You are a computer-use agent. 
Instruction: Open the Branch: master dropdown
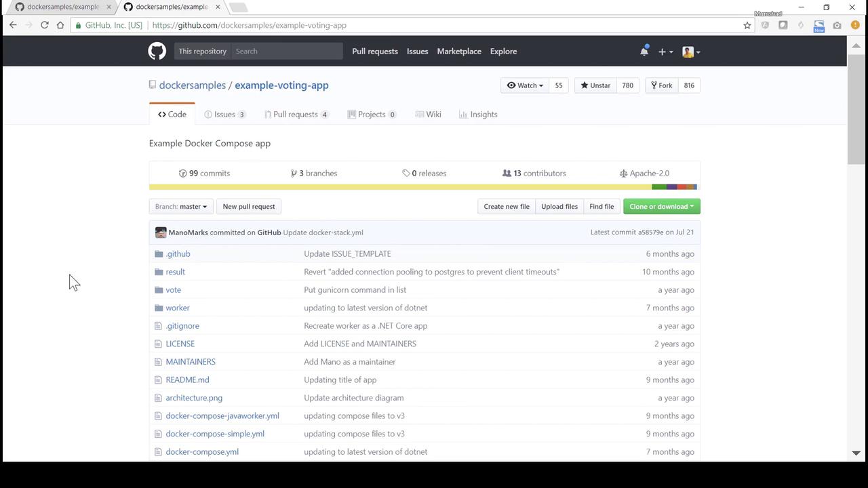[181, 207]
